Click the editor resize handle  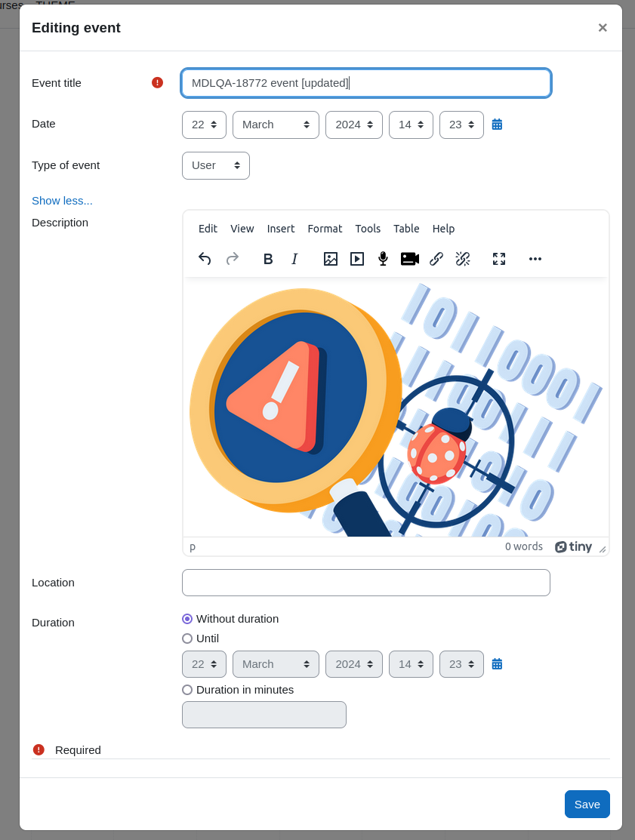pos(603,549)
